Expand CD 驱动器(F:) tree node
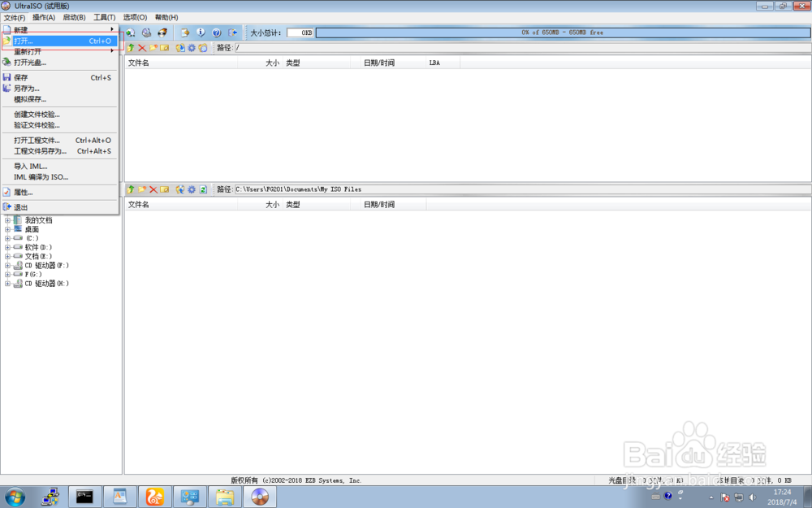The height and width of the screenshot is (508, 812). pyautogui.click(x=8, y=266)
